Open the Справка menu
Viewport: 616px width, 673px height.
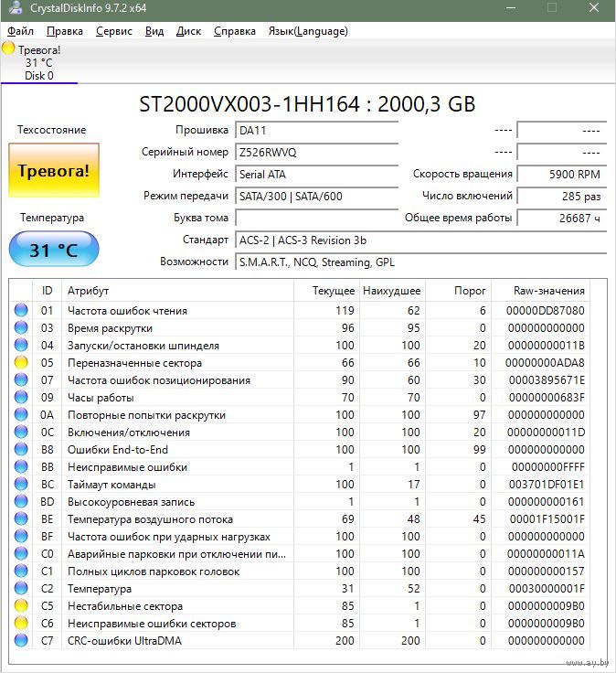(234, 31)
